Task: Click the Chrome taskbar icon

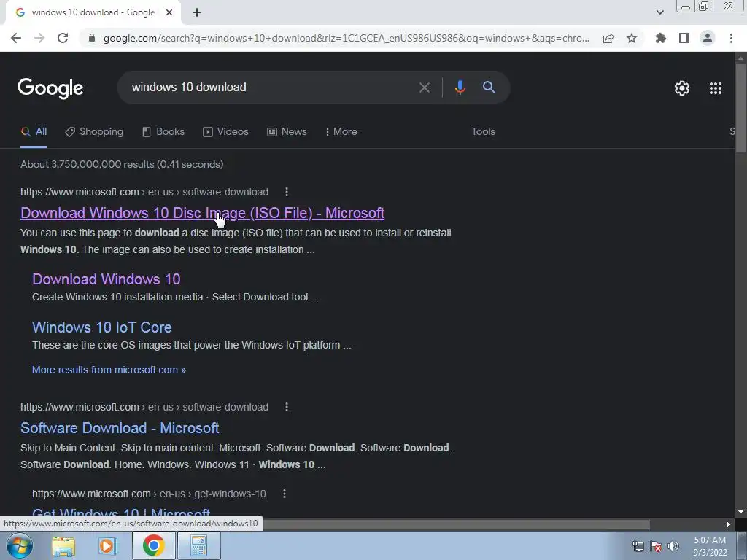Action: coord(153,545)
